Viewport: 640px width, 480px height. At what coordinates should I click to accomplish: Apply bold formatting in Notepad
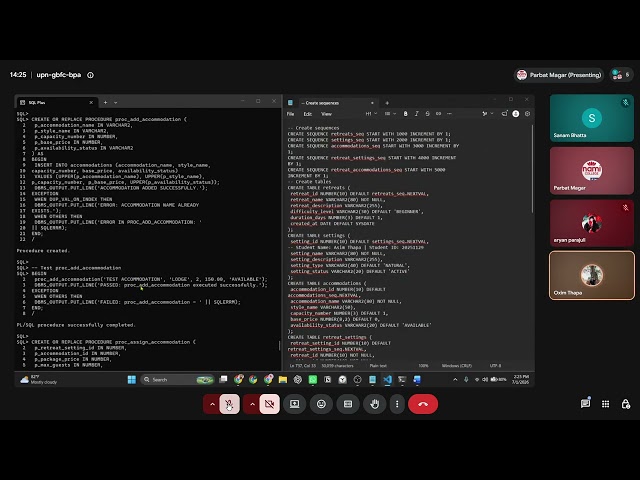[405, 114]
